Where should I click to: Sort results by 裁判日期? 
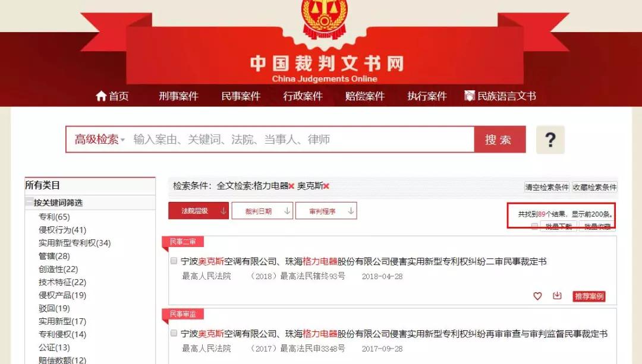click(x=263, y=211)
